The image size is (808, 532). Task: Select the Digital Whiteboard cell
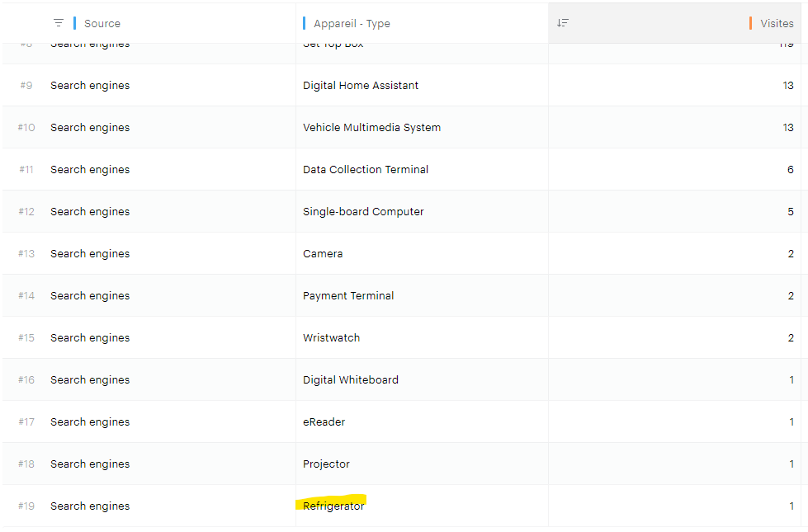pyautogui.click(x=351, y=380)
